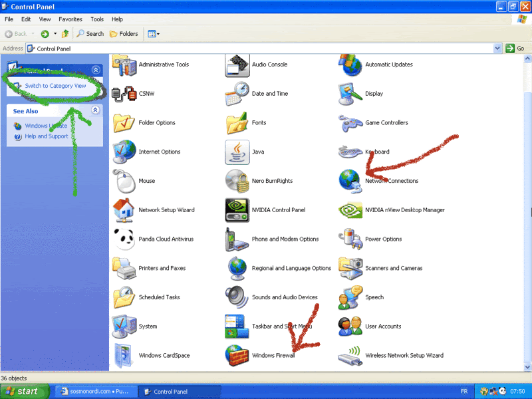Viewport: 532px width, 399px height.
Task: Click the Up folder toolbar button
Action: [65, 34]
